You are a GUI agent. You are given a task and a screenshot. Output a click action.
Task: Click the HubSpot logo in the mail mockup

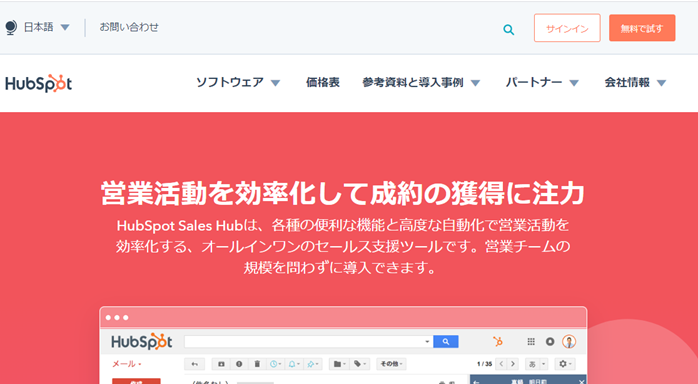click(x=142, y=342)
